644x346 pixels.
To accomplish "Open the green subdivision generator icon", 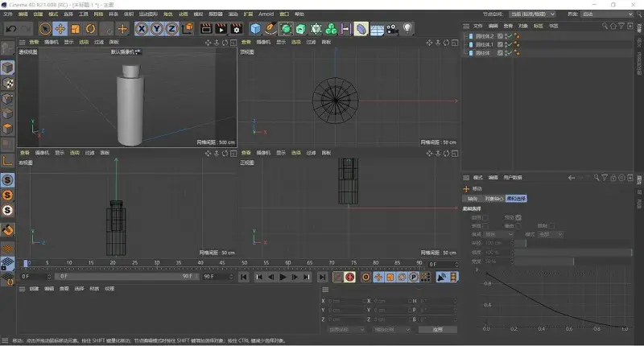I will click(287, 29).
